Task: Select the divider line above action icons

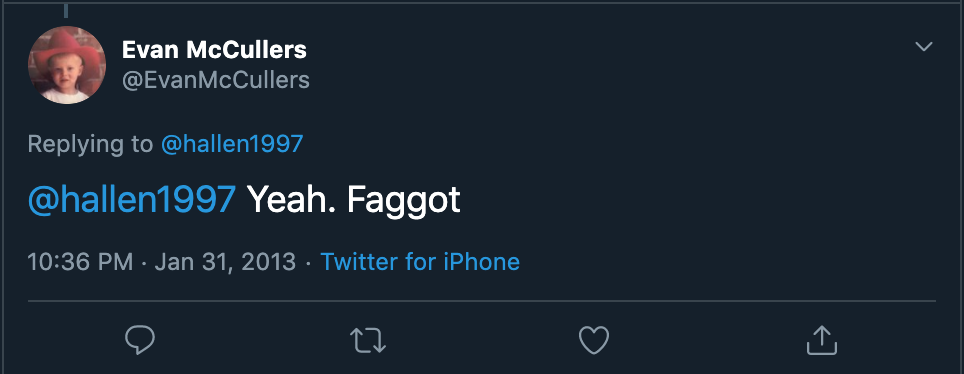Action: click(x=482, y=301)
